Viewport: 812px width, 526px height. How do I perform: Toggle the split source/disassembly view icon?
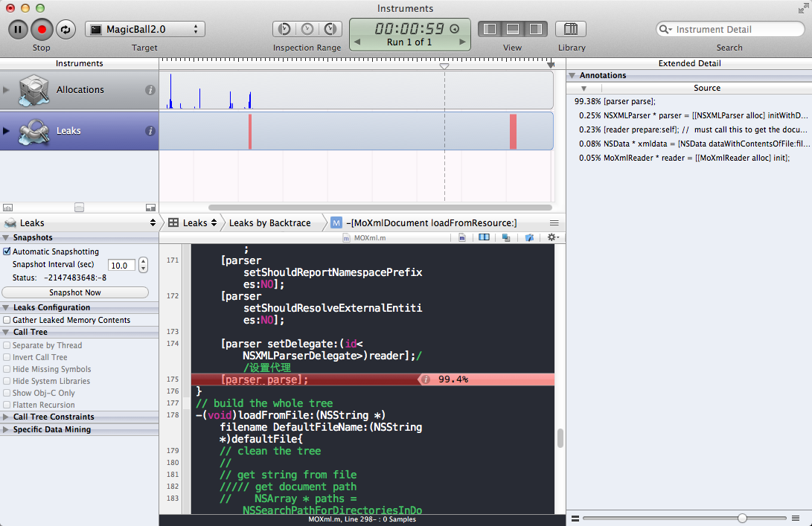(x=484, y=237)
